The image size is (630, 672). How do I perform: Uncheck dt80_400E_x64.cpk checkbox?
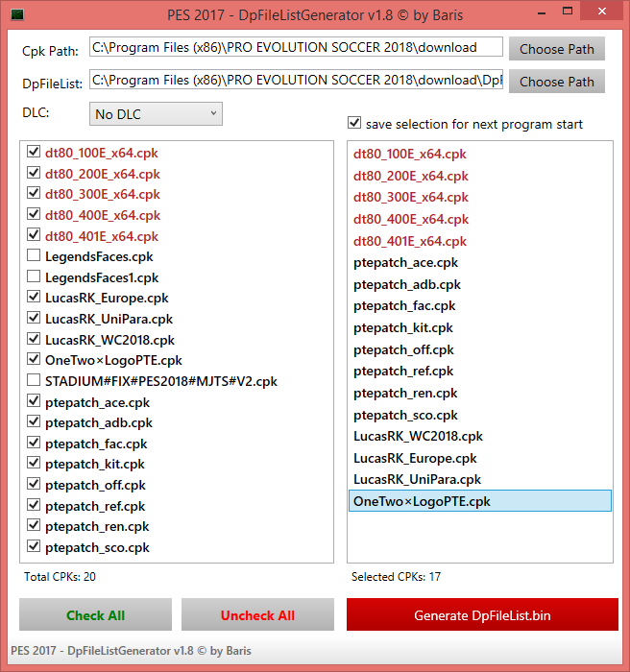point(34,214)
